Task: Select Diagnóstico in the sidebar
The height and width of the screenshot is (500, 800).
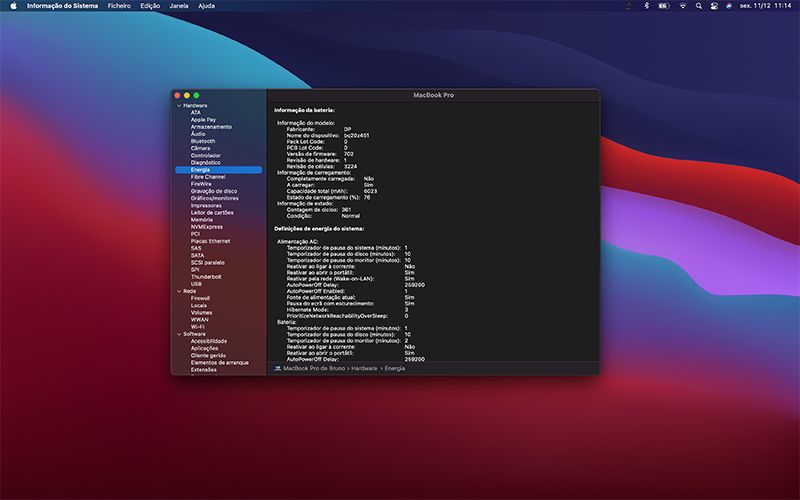Action: [206, 163]
